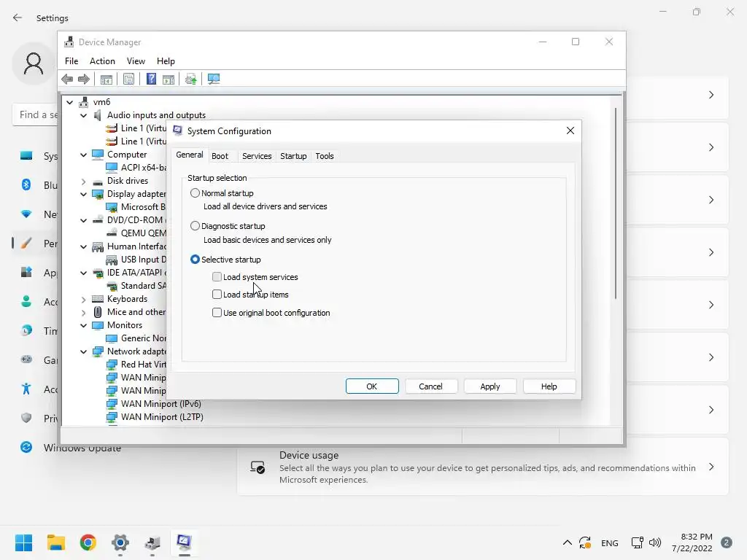Switch to the Tools tab

pyautogui.click(x=325, y=156)
